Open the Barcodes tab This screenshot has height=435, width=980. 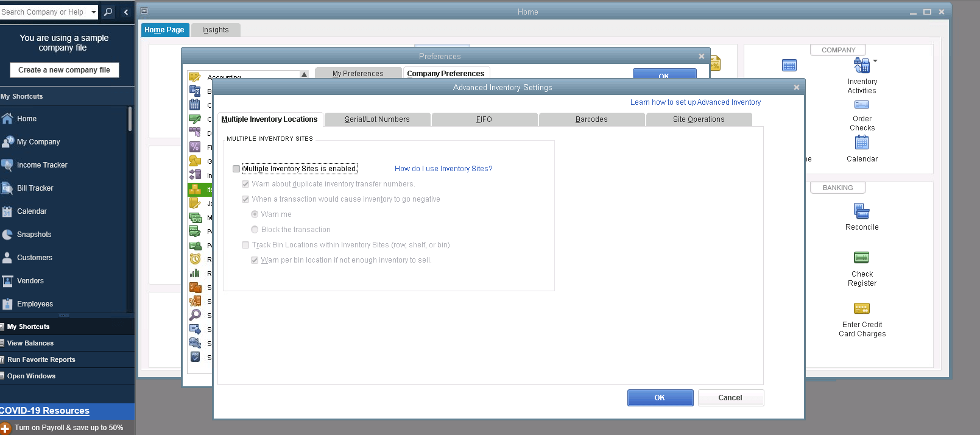pos(591,119)
